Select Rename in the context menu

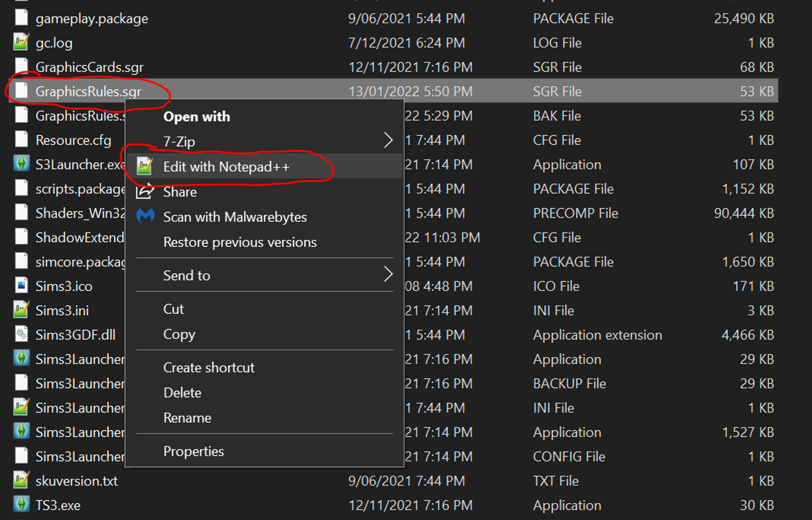pos(187,418)
